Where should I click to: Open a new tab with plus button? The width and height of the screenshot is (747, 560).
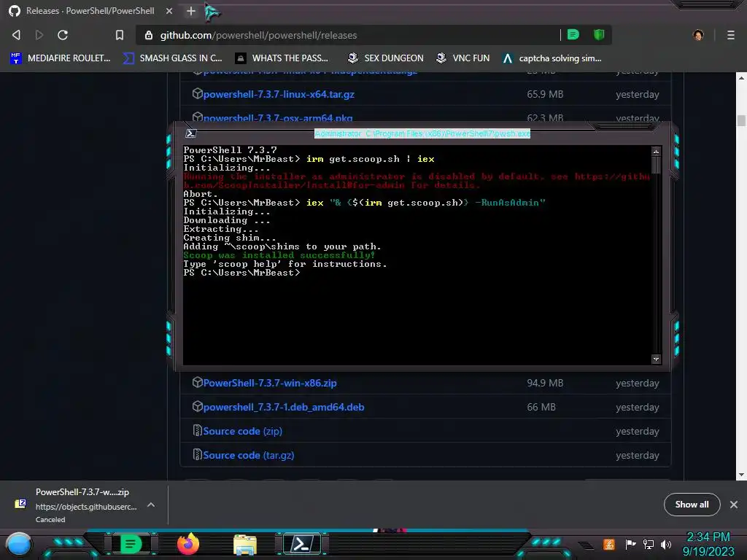191,11
